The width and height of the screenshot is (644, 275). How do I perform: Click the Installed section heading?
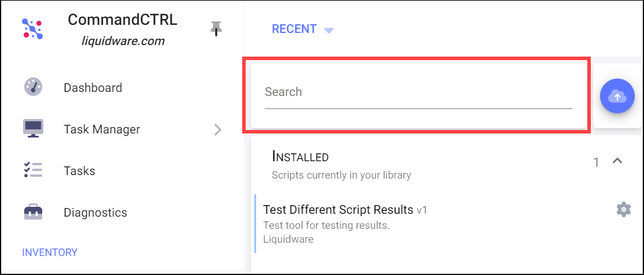click(x=300, y=157)
